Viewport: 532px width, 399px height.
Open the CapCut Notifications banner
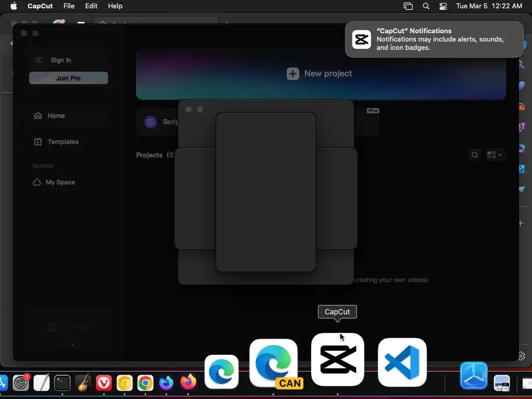point(434,39)
